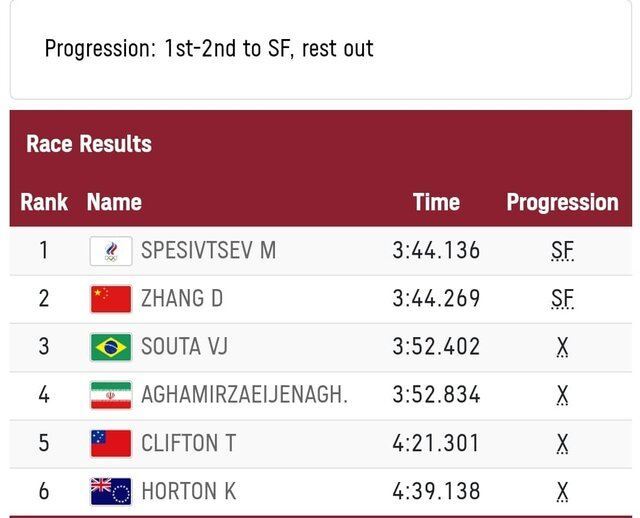Click the ROC flag icon beside Spesivtsev

(111, 250)
